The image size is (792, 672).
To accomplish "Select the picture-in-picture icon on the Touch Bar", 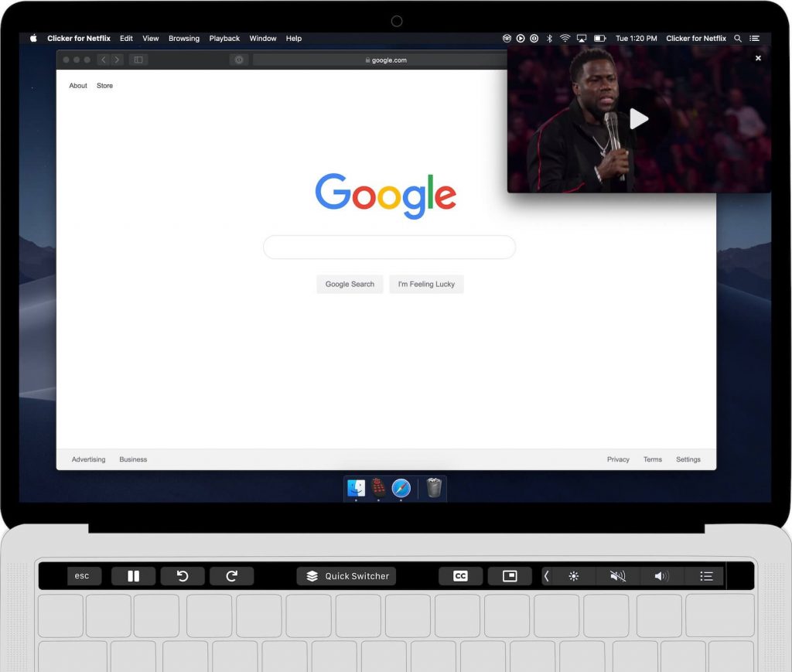I will pyautogui.click(x=510, y=575).
